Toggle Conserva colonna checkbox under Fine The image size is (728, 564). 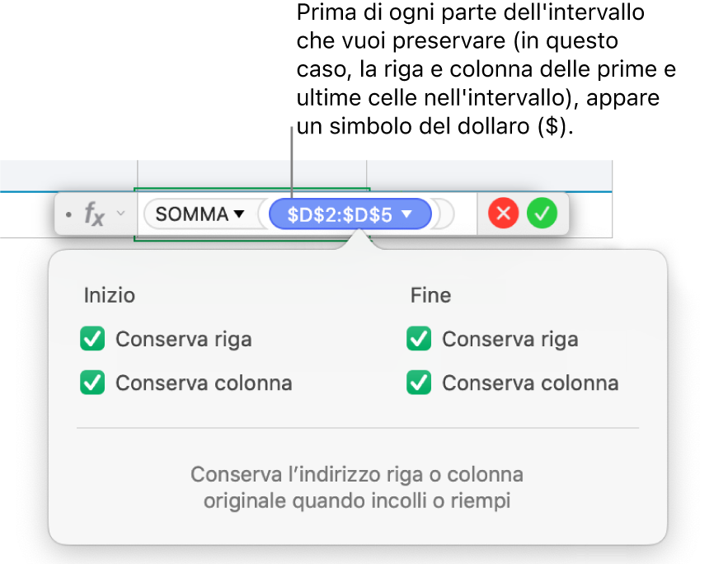[420, 383]
